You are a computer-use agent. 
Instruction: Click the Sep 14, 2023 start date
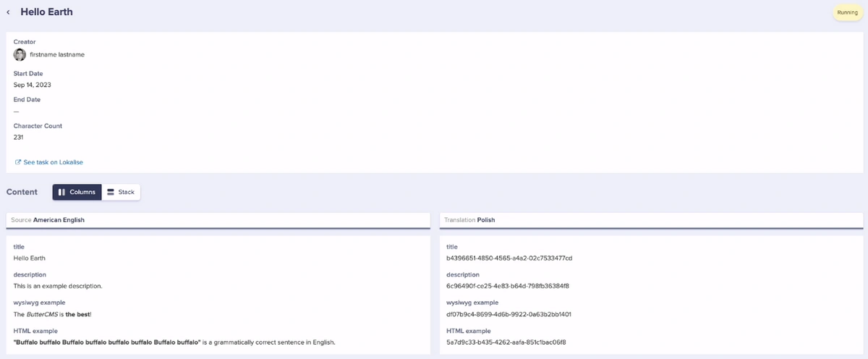pos(33,85)
